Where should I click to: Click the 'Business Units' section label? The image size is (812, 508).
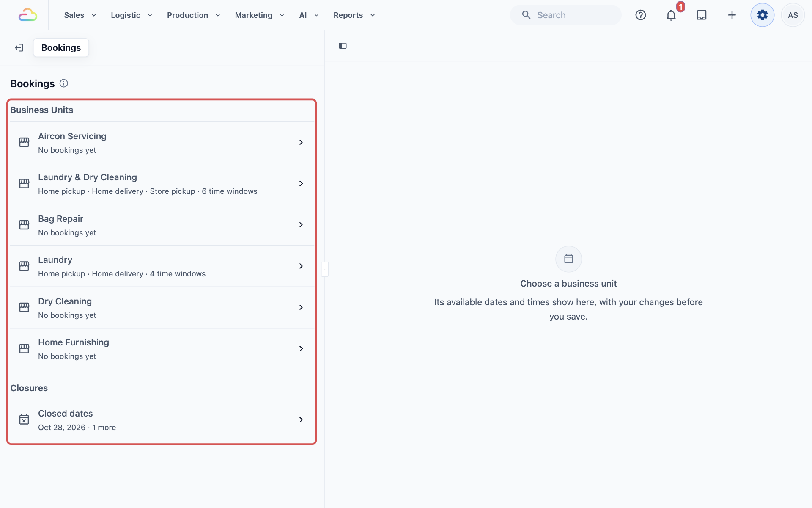pyautogui.click(x=42, y=110)
